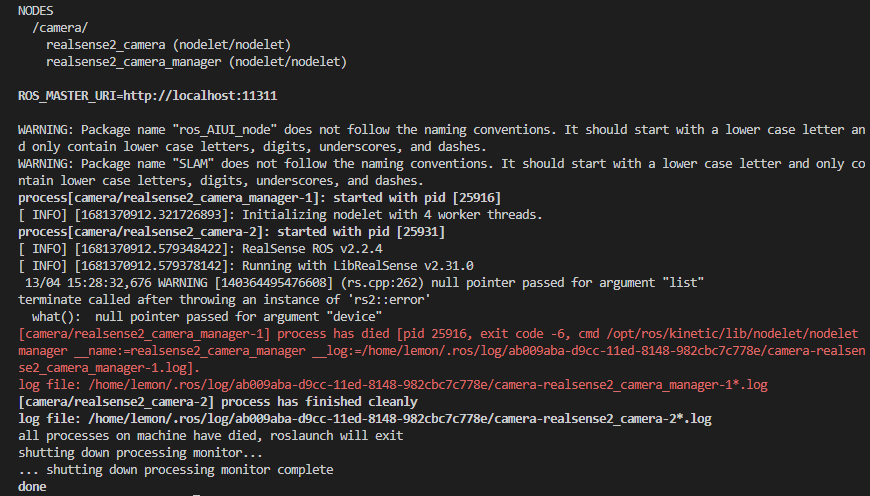870x496 pixels.
Task: Click the /opt/ros/kinetic/lib/nodelet/nodelet command path
Action: tap(732, 334)
